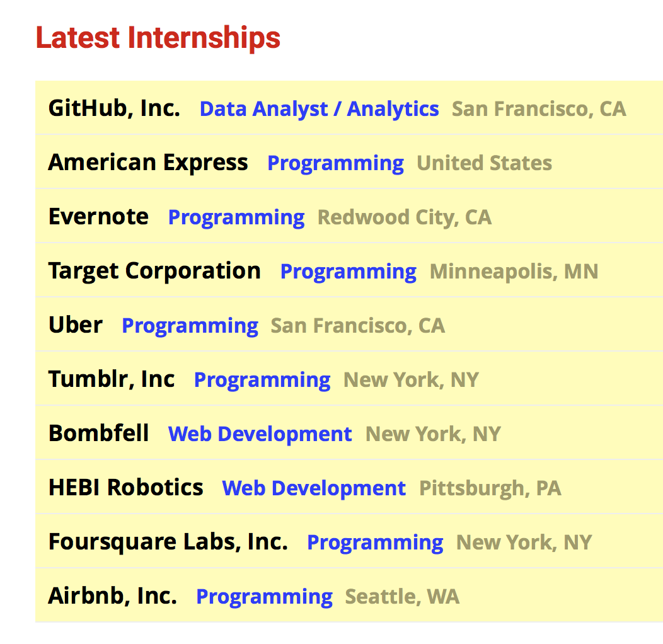Select the Programming link for Target Corporation
This screenshot has height=644, width=663.
348,271
